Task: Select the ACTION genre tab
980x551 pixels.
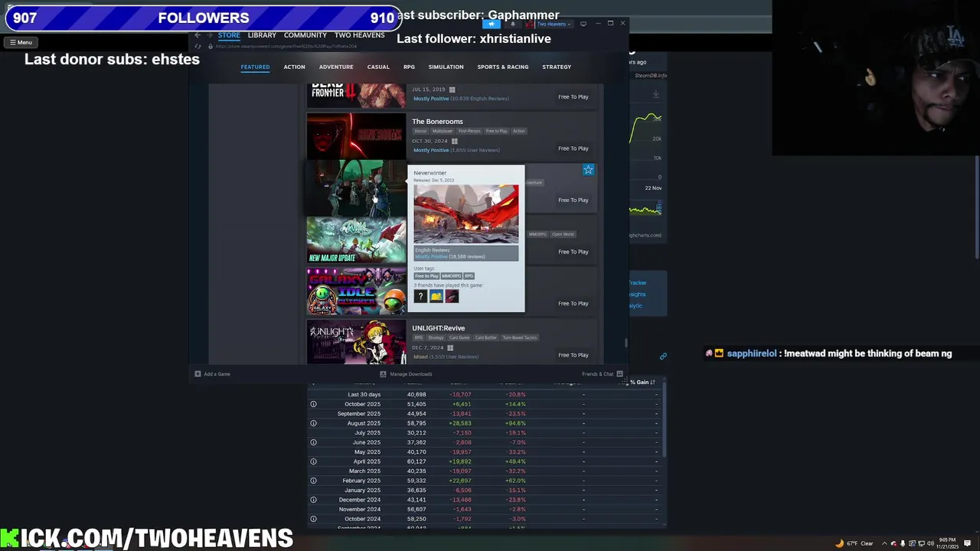Action: (x=294, y=67)
